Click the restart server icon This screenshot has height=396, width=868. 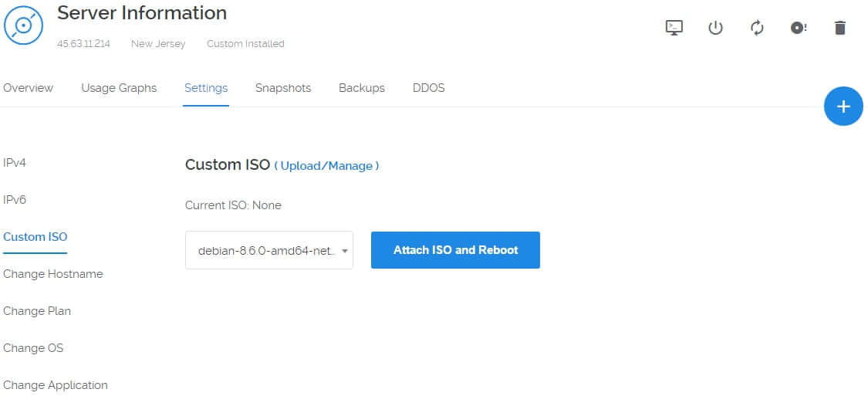[757, 28]
